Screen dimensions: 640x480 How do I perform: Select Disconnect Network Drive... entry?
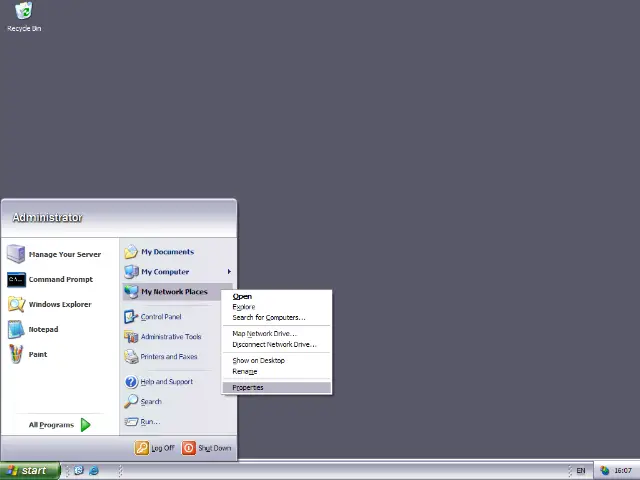(277, 344)
